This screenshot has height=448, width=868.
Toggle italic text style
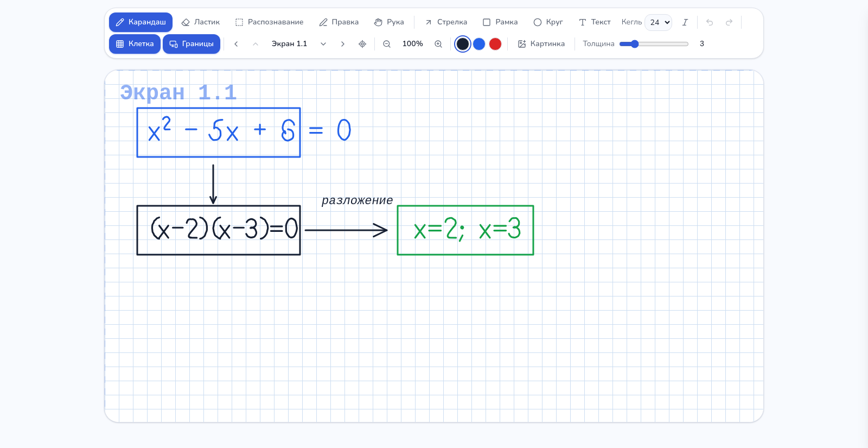pos(685,22)
